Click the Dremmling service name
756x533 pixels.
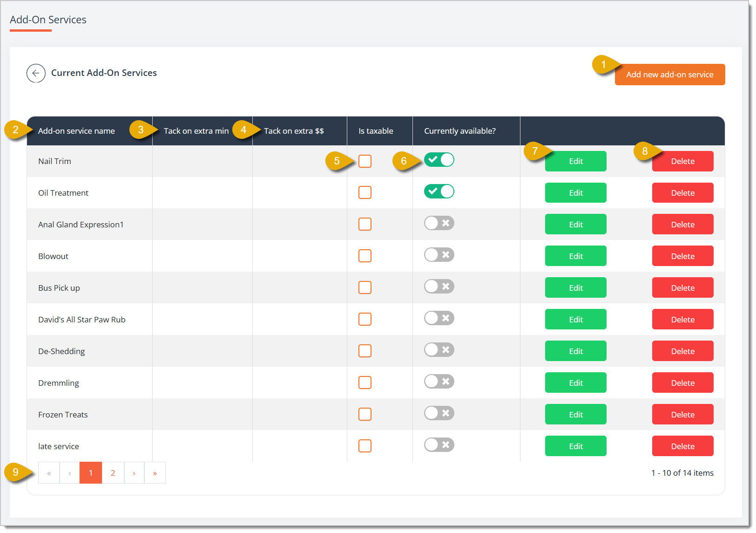[x=59, y=383]
